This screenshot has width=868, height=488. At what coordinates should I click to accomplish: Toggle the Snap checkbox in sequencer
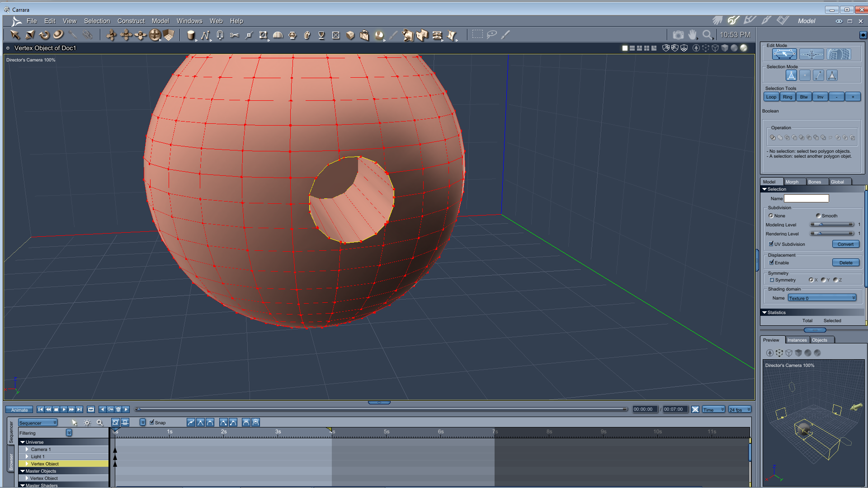click(152, 422)
